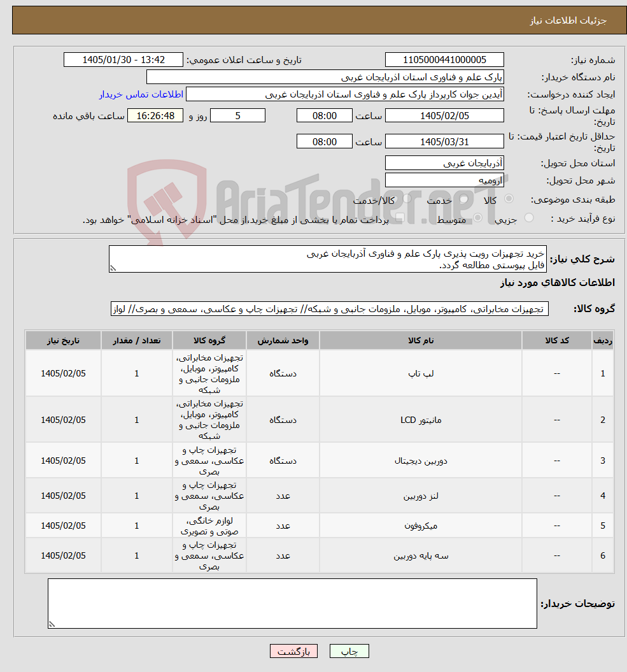Click the price validity date 1405/03/31 field

[444, 141]
